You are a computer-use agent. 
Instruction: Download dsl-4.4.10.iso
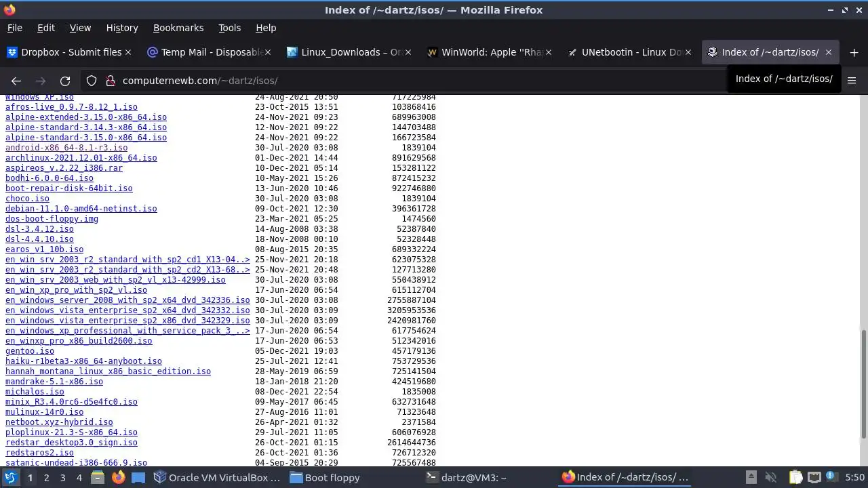coord(39,239)
